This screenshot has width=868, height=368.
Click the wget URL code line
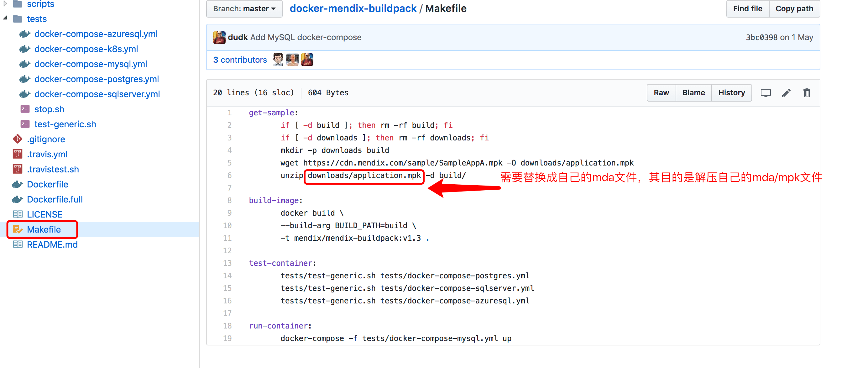pos(457,163)
